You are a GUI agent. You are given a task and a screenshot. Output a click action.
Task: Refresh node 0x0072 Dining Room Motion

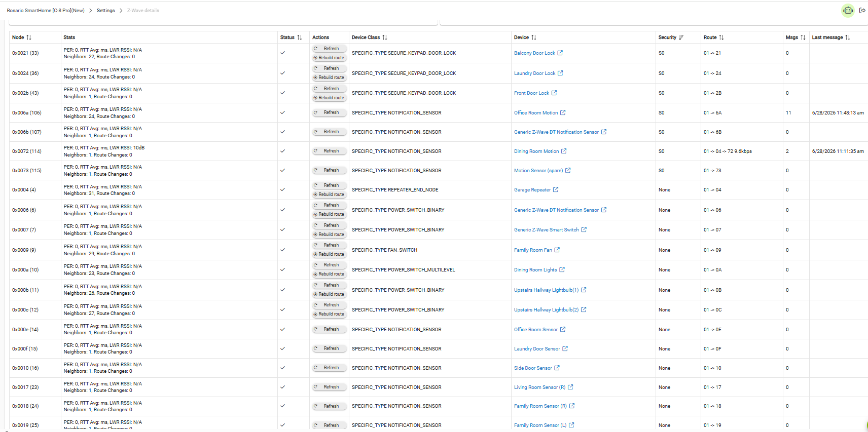(x=330, y=151)
